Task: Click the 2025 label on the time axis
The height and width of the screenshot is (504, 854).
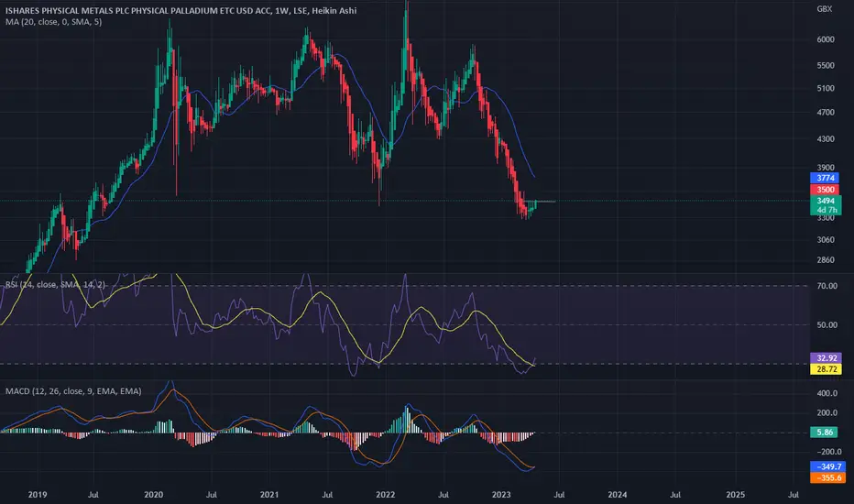Action: 735,495
